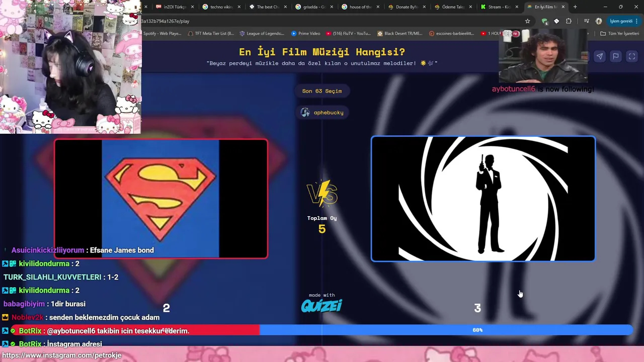This screenshot has width=644, height=362.
Task: Toggle fullscreen mode for the quiz
Action: tap(632, 56)
